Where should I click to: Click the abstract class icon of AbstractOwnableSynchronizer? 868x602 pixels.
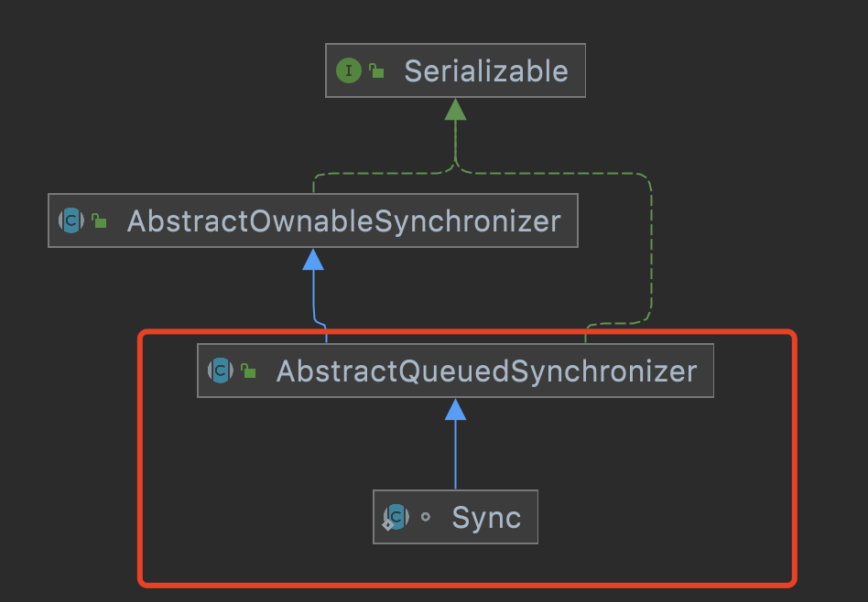(x=71, y=220)
